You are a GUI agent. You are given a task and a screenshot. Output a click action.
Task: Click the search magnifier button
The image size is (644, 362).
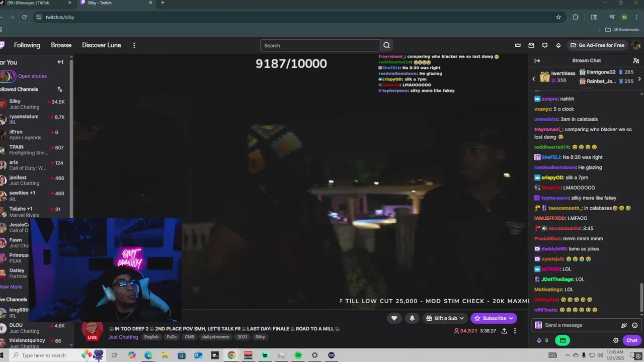(x=386, y=45)
